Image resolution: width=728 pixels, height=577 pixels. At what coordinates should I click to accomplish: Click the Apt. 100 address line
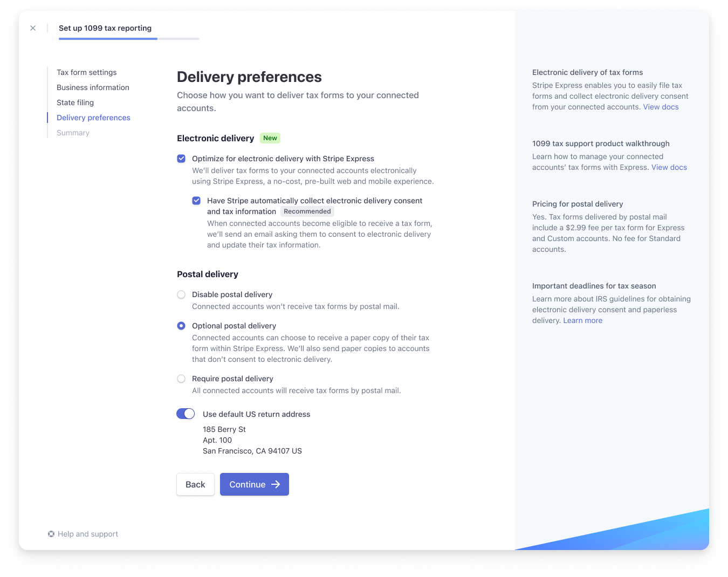pyautogui.click(x=217, y=440)
